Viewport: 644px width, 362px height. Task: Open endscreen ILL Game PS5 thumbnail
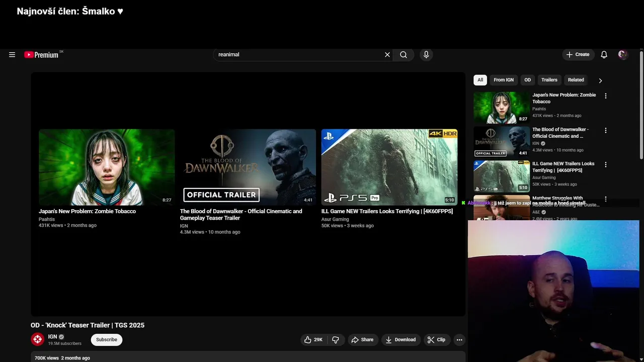coord(389,167)
